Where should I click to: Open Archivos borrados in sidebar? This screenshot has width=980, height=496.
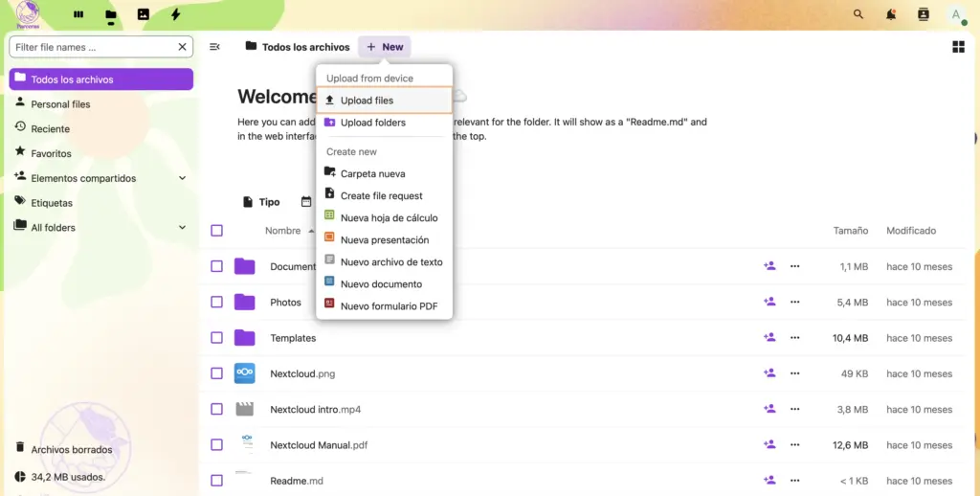[x=71, y=449]
